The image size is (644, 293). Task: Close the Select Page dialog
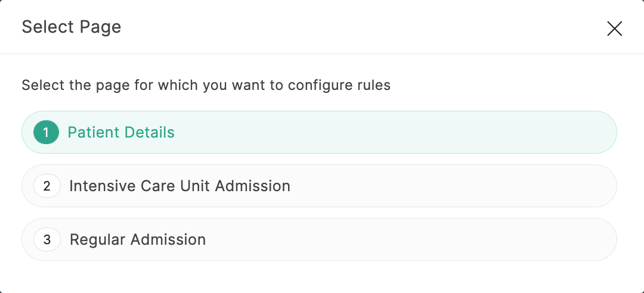coord(614,28)
